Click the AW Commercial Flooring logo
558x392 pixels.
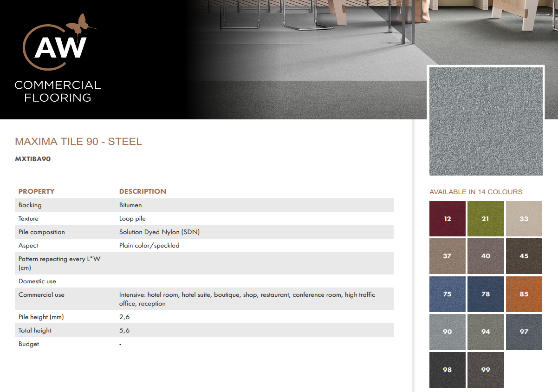(58, 59)
